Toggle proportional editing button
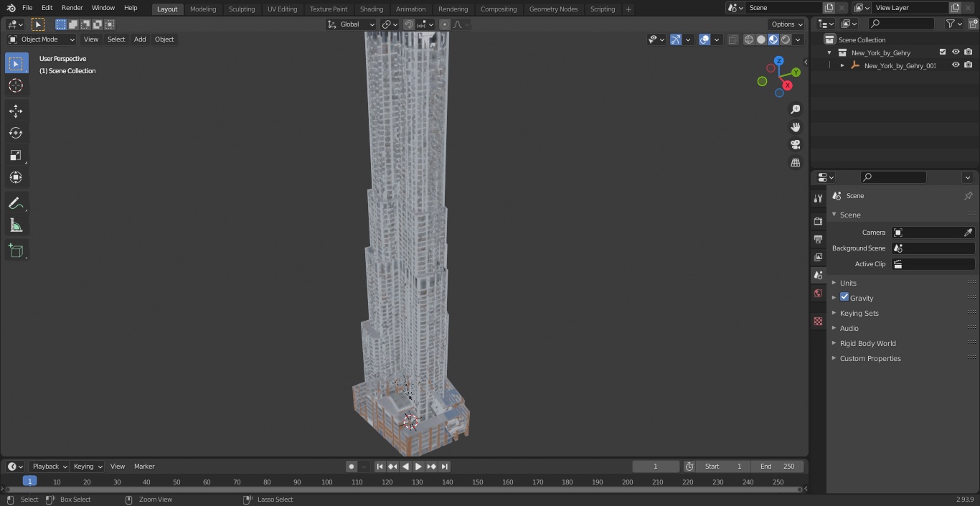This screenshot has height=506, width=980. pyautogui.click(x=445, y=24)
